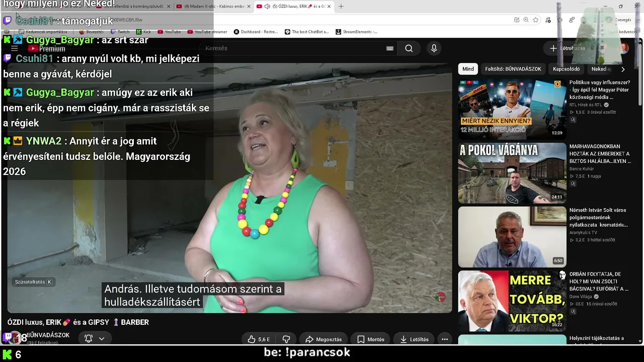644x362 pixels.
Task: Click the Megosztás share button
Action: pos(324,339)
